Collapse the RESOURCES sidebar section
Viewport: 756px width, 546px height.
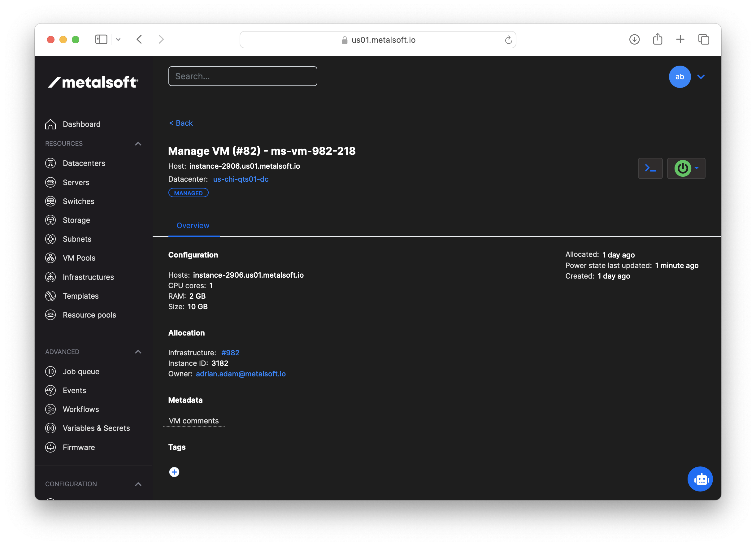point(138,144)
